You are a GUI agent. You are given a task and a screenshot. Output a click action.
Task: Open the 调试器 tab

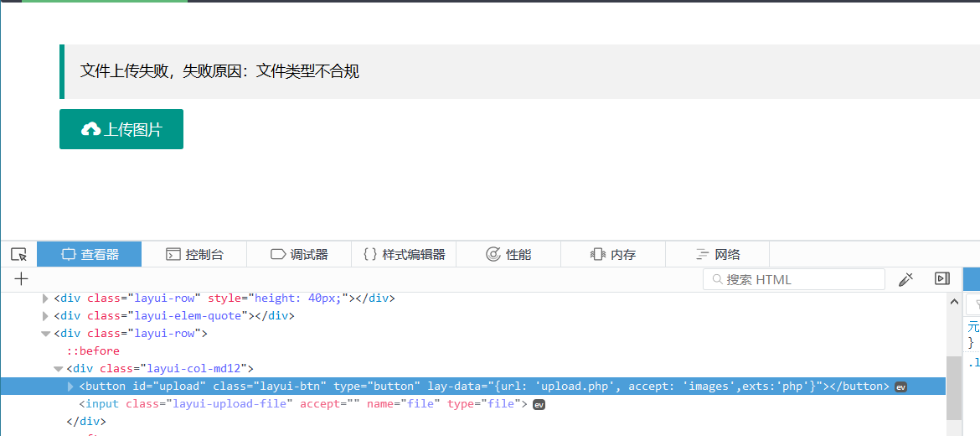tap(299, 255)
